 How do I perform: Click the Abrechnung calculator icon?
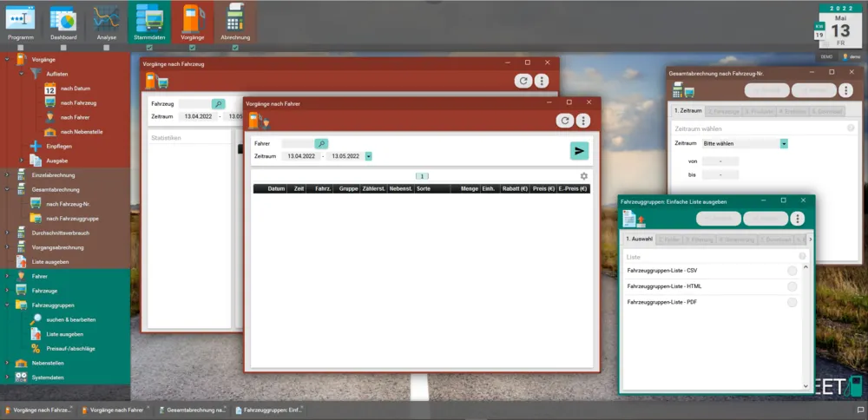(233, 21)
